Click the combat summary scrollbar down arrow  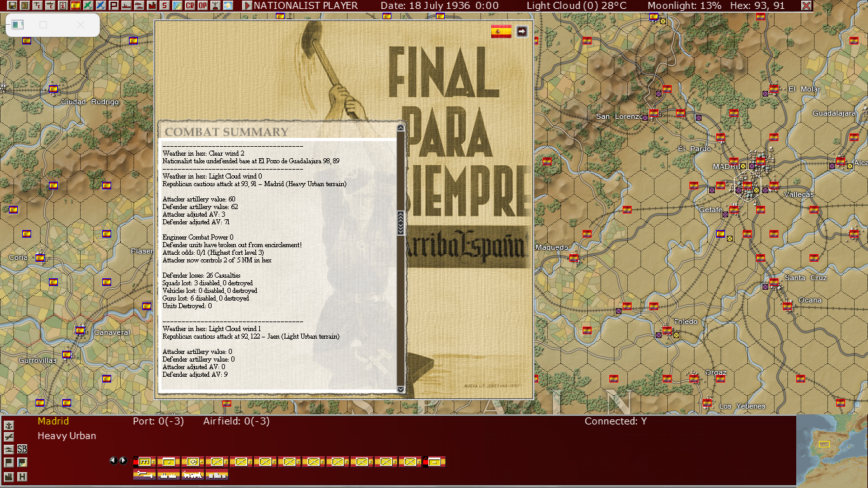coord(400,390)
